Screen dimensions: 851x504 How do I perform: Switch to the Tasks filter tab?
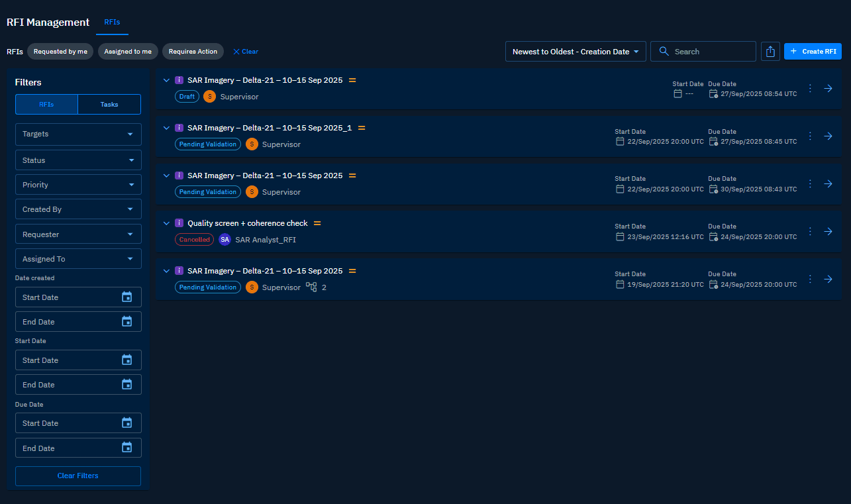click(x=109, y=105)
